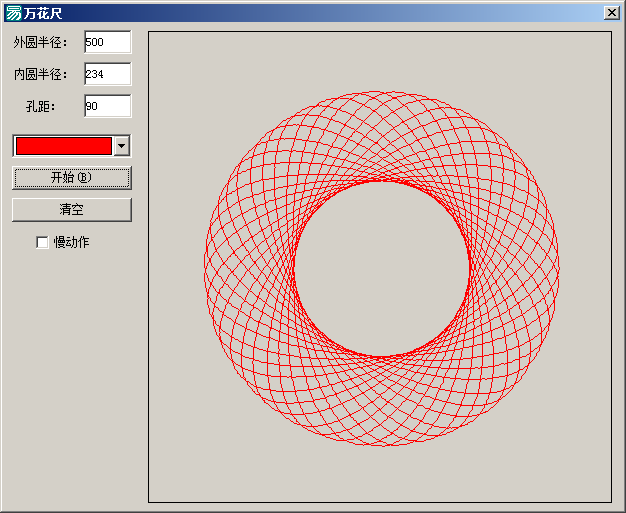The width and height of the screenshot is (626, 513).
Task: Select the red color swatch
Action: tap(64, 146)
